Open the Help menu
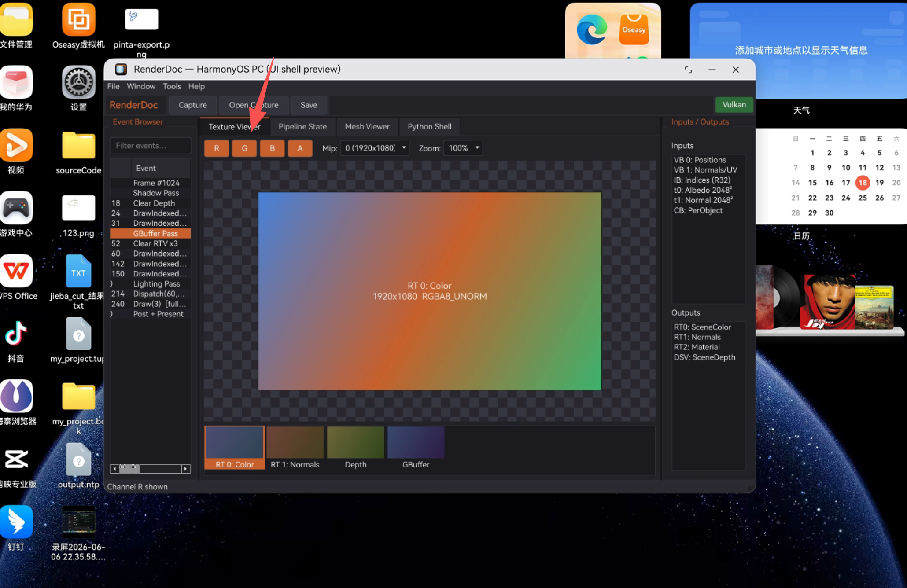 (x=196, y=86)
